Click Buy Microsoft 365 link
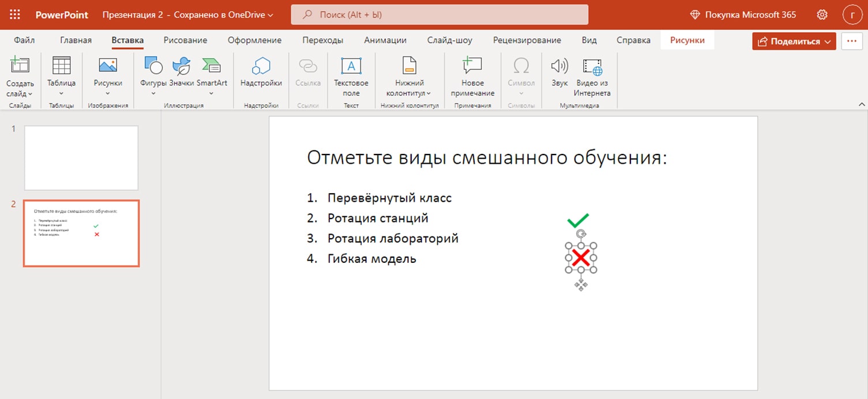Screen dimensions: 868x399 pyautogui.click(x=743, y=14)
